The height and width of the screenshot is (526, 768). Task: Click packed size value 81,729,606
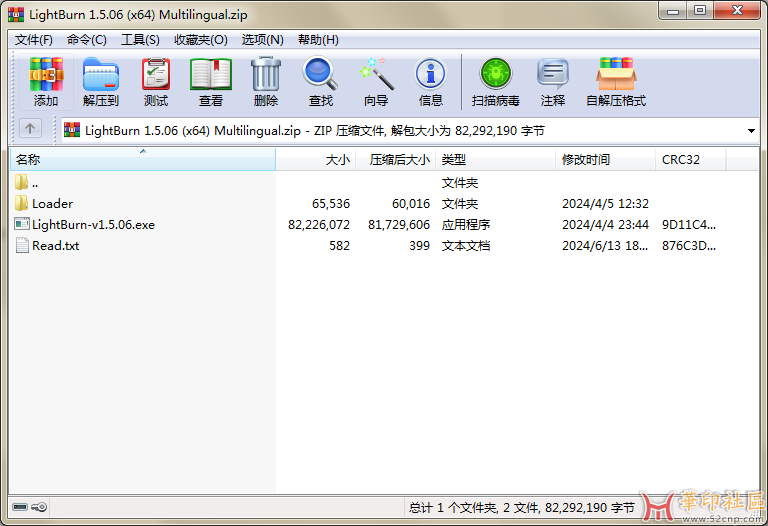click(x=399, y=225)
